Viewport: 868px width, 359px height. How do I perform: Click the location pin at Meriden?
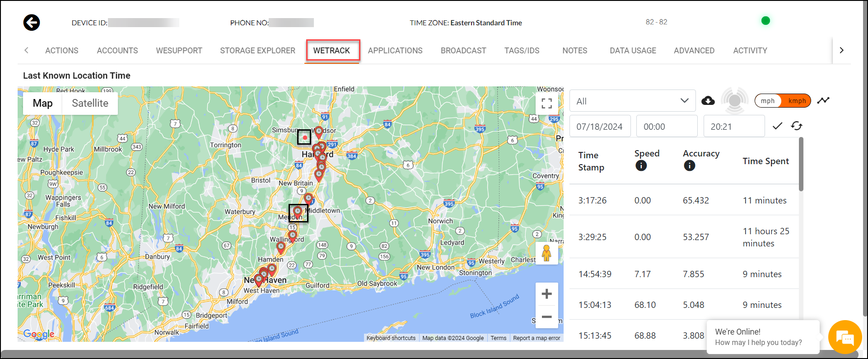point(298,212)
